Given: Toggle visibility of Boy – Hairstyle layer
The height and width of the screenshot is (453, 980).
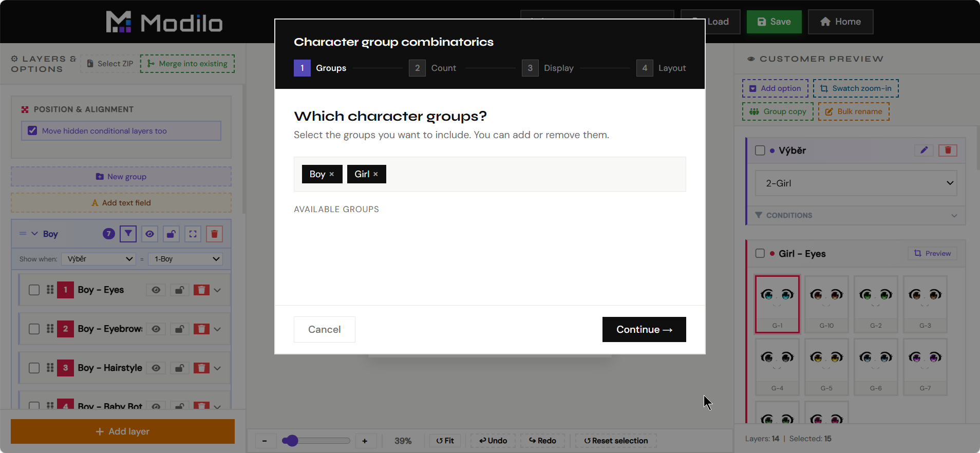Looking at the screenshot, I should coord(156,368).
